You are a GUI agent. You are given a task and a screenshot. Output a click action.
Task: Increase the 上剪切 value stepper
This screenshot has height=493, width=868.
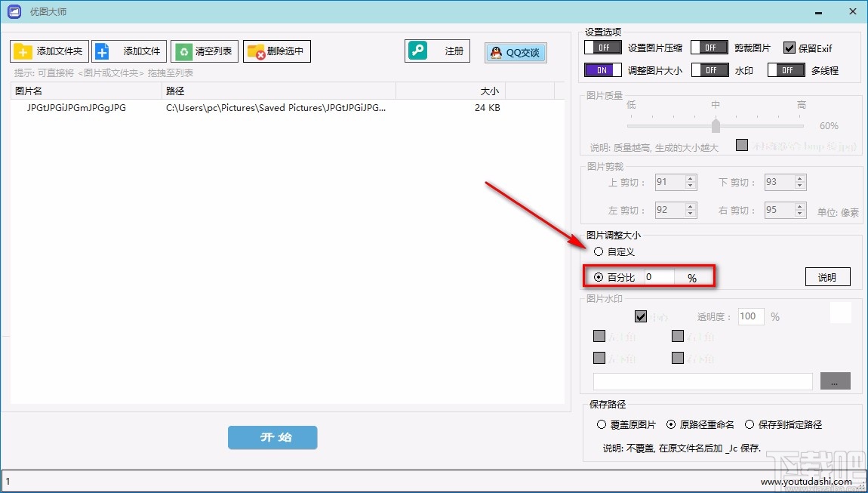click(x=691, y=178)
